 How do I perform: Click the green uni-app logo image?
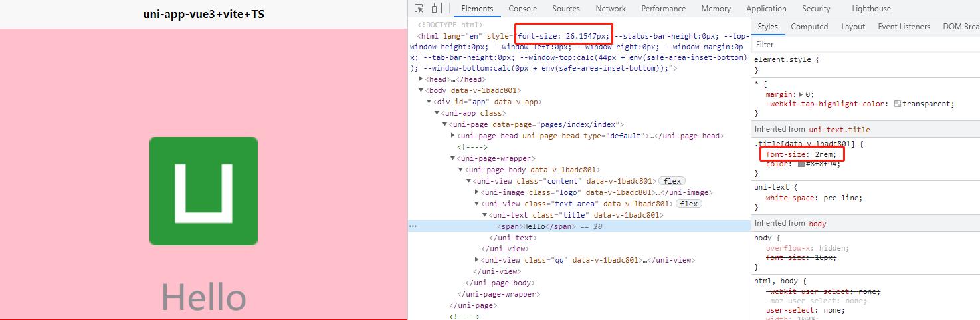(203, 191)
